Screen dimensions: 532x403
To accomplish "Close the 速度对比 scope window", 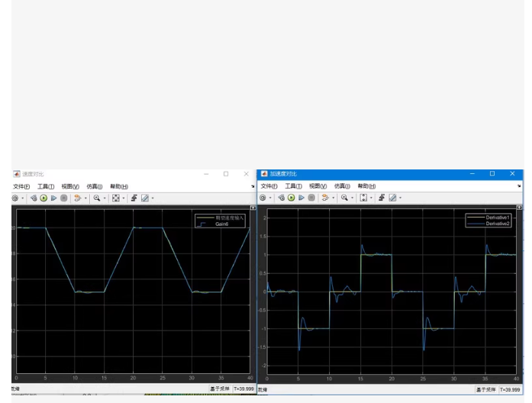I will pyautogui.click(x=247, y=174).
